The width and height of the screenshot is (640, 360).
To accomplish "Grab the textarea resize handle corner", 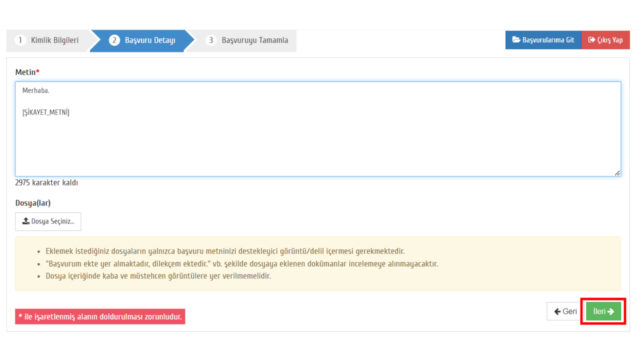I will [618, 173].
